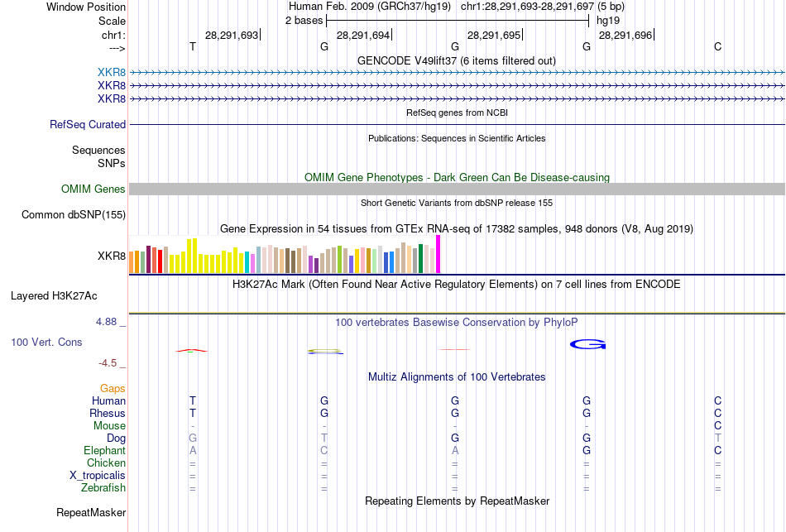Click the T base in the Rhesus row
786x532 pixels.
(x=193, y=413)
